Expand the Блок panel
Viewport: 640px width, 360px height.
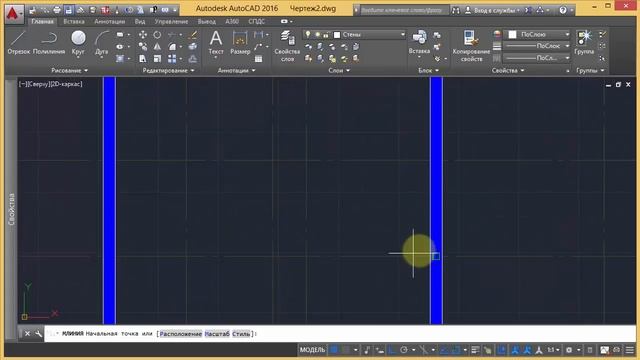click(x=428, y=71)
